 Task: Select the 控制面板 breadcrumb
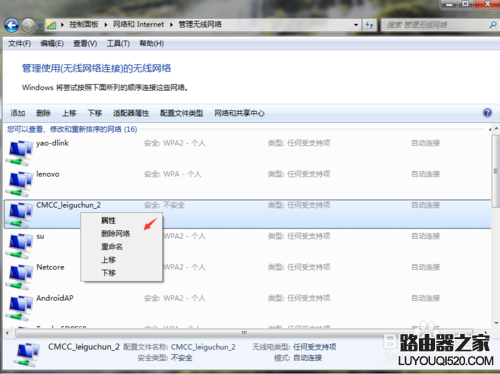pyautogui.click(x=84, y=24)
